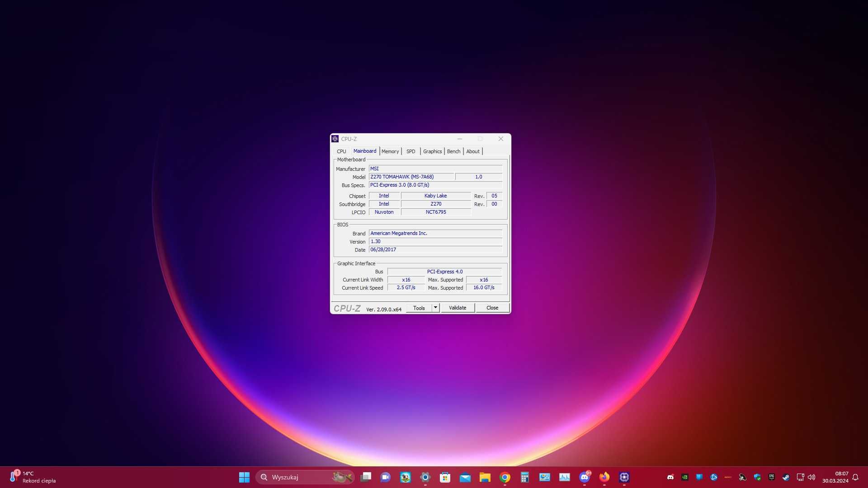The image size is (868, 488).
Task: Open Discord from the taskbar
Action: [x=585, y=477]
